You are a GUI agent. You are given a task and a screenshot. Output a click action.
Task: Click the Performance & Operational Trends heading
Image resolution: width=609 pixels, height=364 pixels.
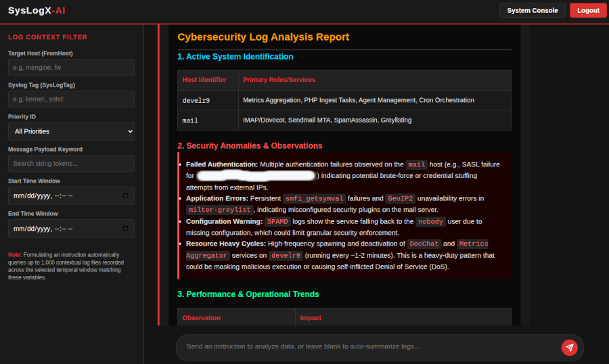click(x=248, y=294)
